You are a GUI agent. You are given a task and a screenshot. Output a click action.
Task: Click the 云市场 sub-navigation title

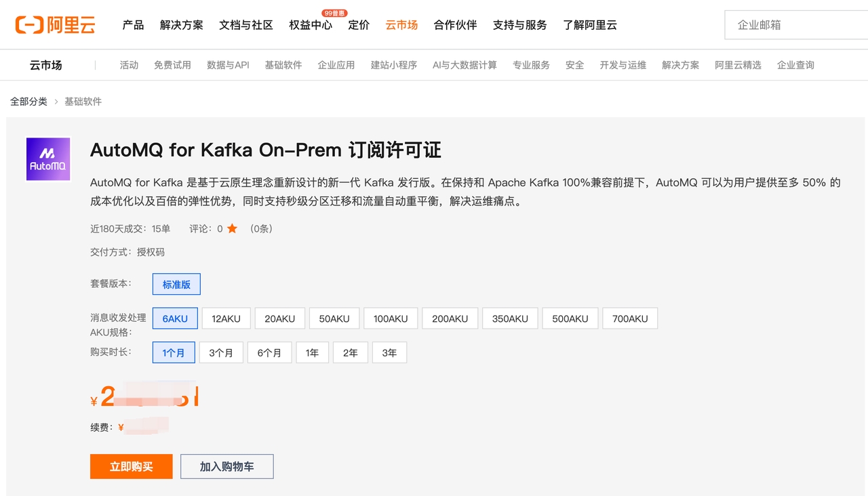pos(46,65)
